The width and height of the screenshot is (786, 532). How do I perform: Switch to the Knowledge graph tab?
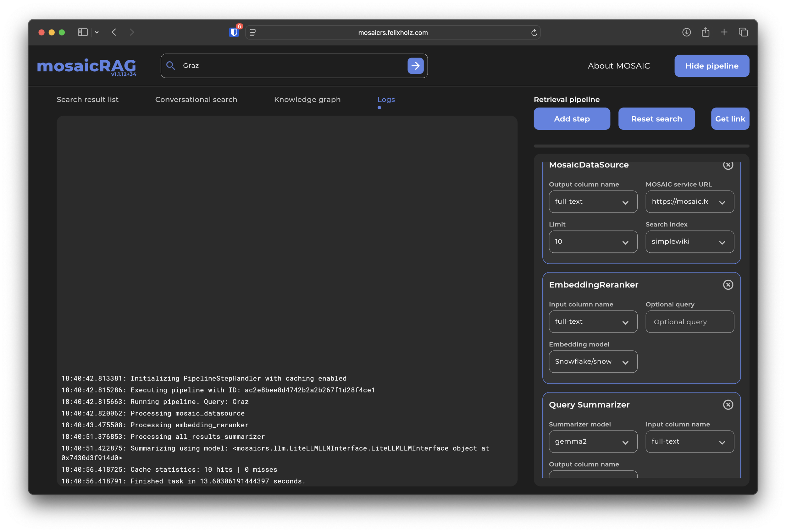[x=307, y=99]
